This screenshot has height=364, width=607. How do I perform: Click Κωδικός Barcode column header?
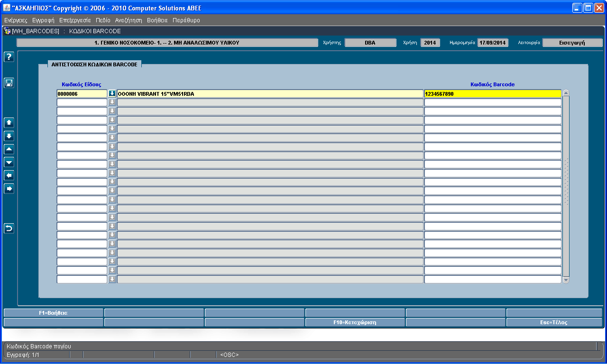pos(492,84)
